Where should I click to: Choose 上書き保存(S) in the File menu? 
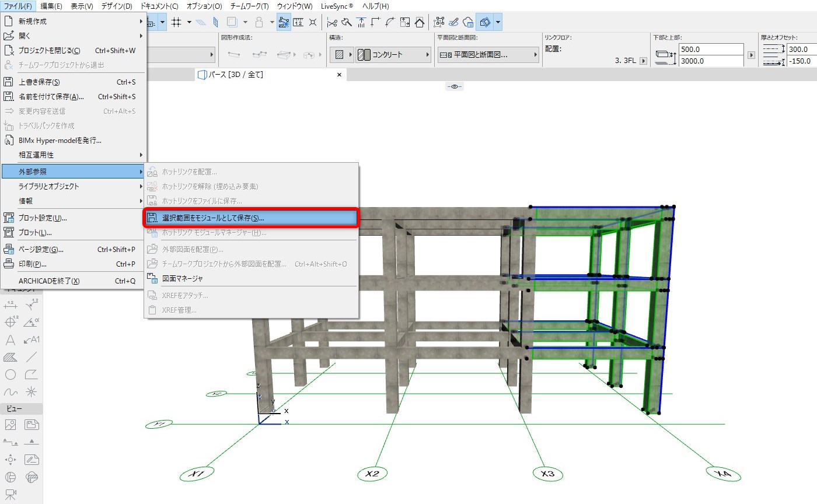tap(73, 82)
